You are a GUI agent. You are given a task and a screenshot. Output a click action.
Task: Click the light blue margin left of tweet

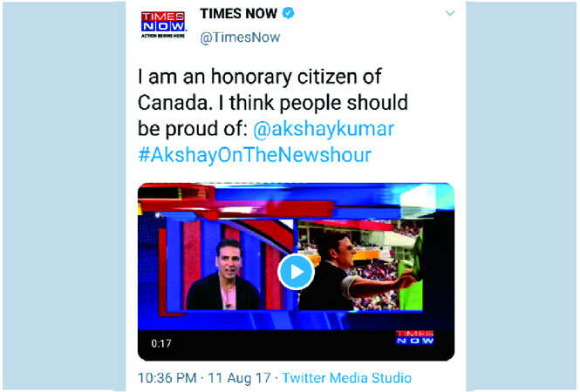tap(64, 196)
